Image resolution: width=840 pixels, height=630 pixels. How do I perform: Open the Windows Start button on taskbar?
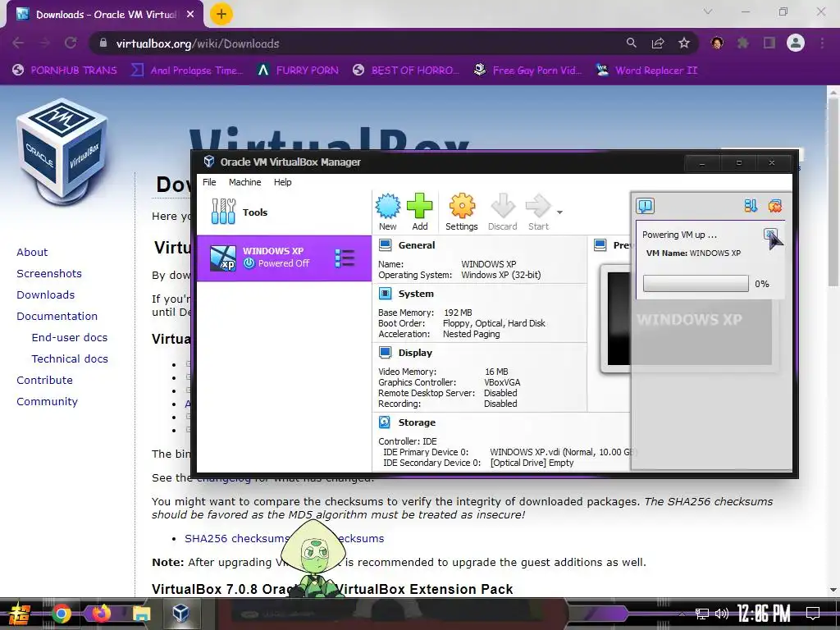pos(19,614)
